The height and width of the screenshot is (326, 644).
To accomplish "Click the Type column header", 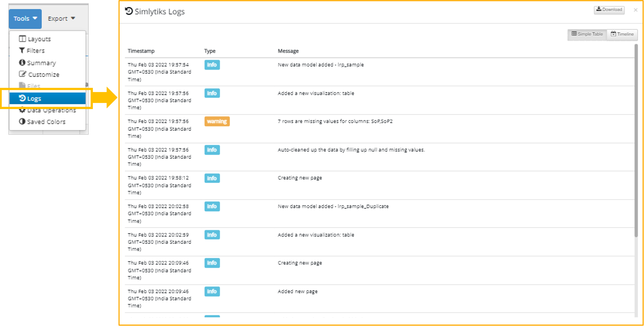I will click(x=210, y=51).
